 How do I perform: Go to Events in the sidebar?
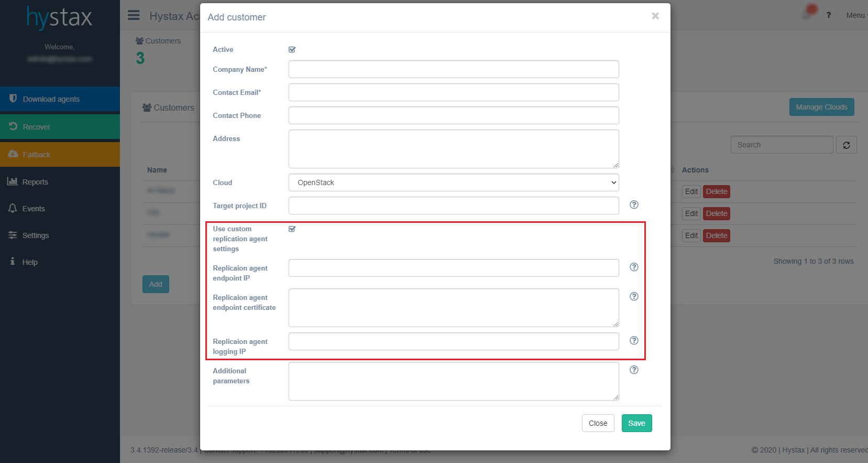point(60,209)
